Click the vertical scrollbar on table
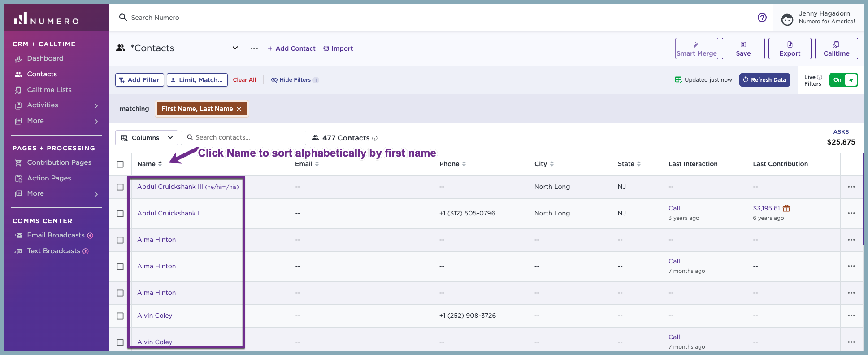Viewport: 868px width, 355px height. [863, 199]
